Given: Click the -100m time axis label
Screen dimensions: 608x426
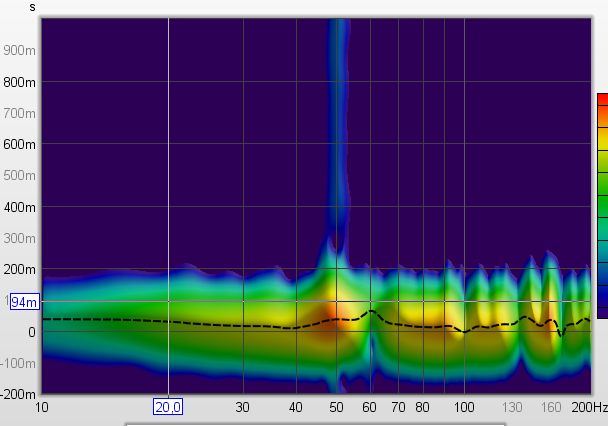Looking at the screenshot, I should 18,364.
